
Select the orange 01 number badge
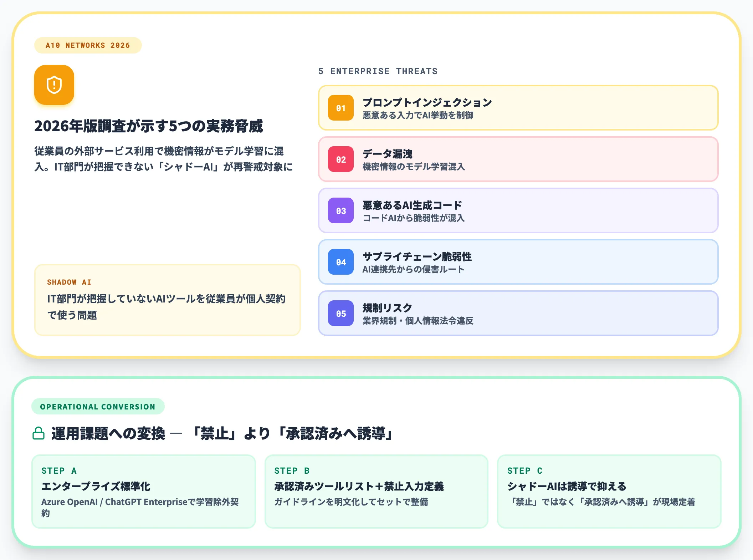pyautogui.click(x=341, y=108)
